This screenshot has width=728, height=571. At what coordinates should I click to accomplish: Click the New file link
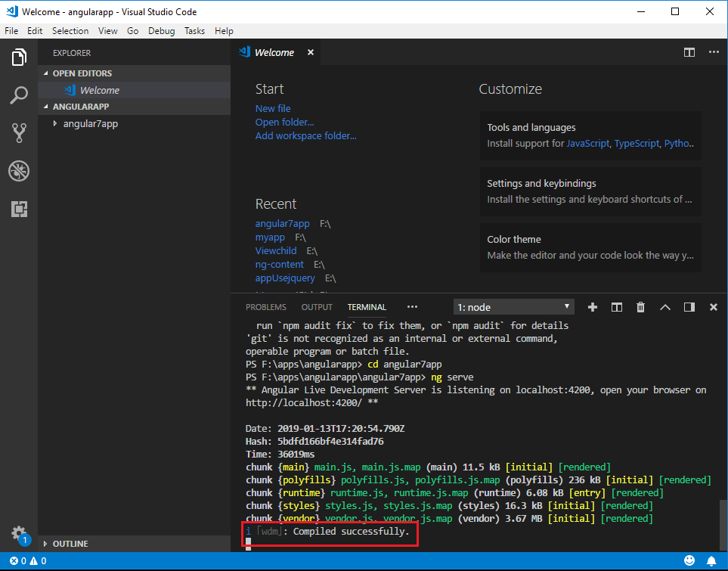click(x=273, y=108)
